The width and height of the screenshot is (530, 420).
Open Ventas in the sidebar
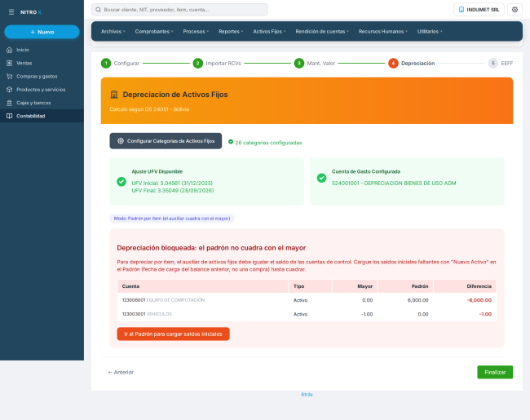click(x=42, y=63)
